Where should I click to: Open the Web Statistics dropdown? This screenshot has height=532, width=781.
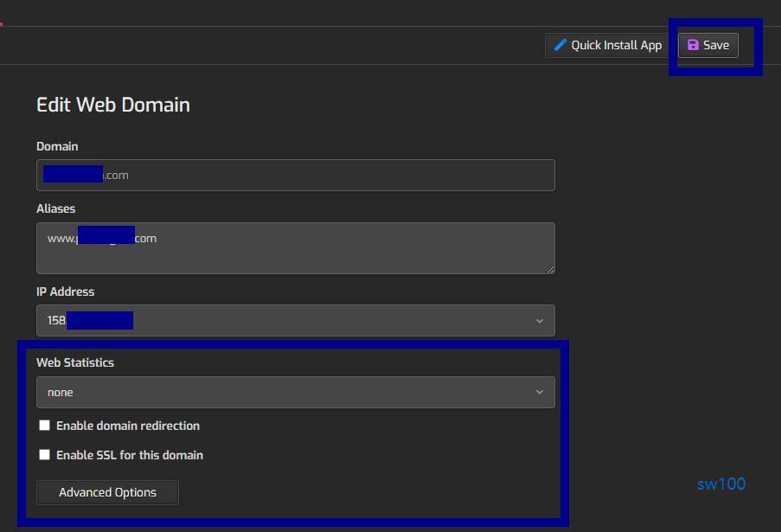coord(296,392)
